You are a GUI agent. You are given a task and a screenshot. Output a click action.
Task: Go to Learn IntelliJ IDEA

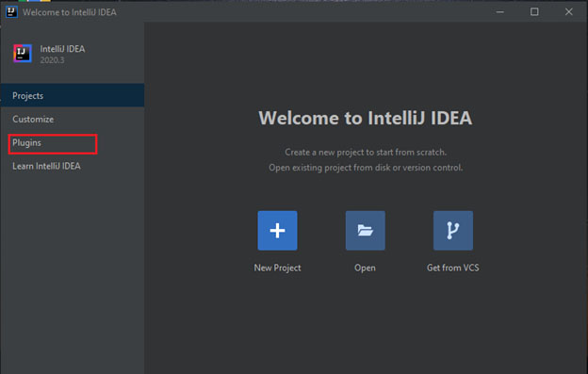point(73,166)
